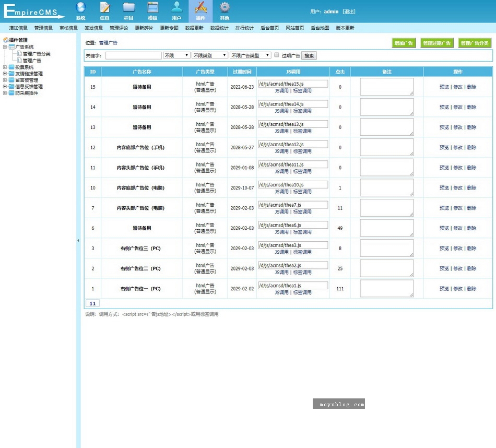Click the green 增加广告 button
The image size is (496, 448).
click(404, 43)
